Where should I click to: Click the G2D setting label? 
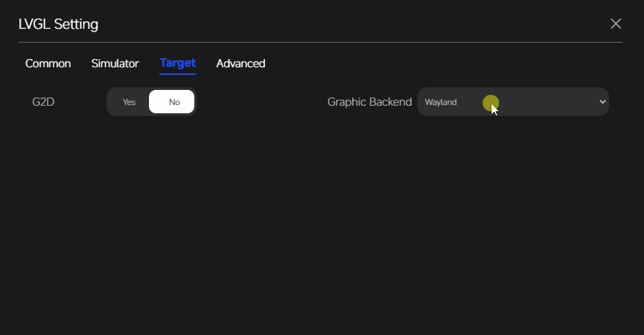pyautogui.click(x=43, y=102)
